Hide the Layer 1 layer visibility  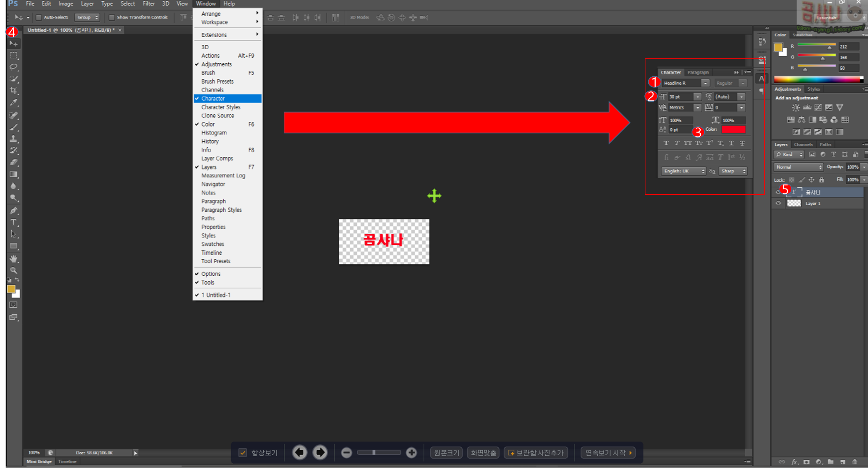(x=778, y=203)
